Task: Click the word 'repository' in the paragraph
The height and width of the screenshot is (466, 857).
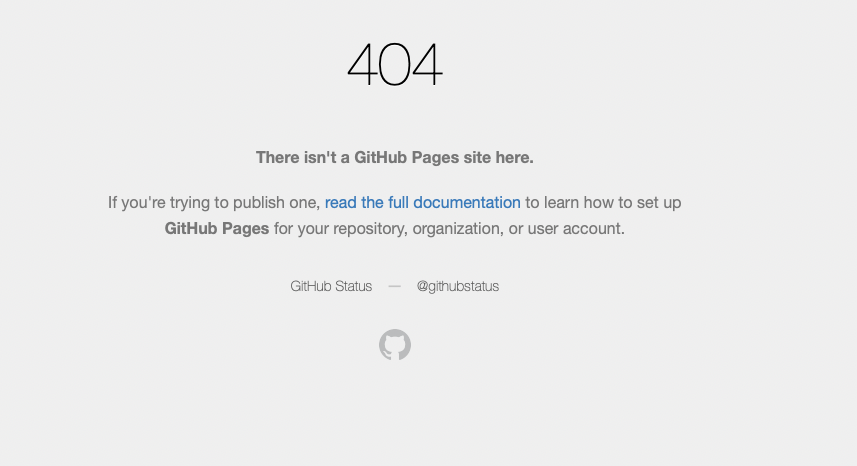Action: (370, 228)
